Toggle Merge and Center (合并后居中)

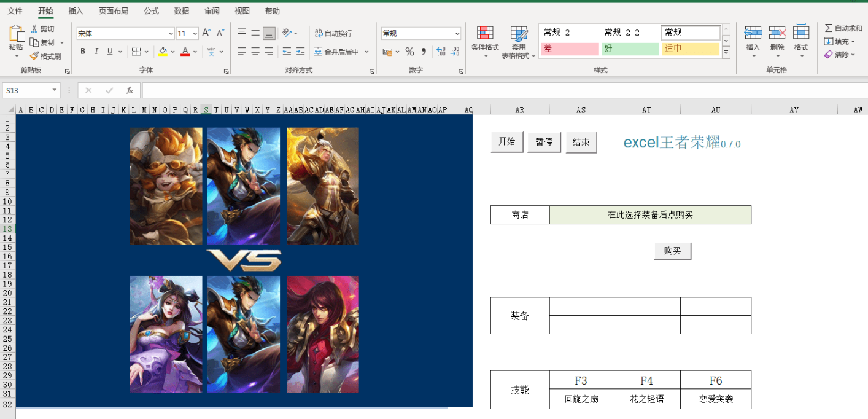coord(336,52)
